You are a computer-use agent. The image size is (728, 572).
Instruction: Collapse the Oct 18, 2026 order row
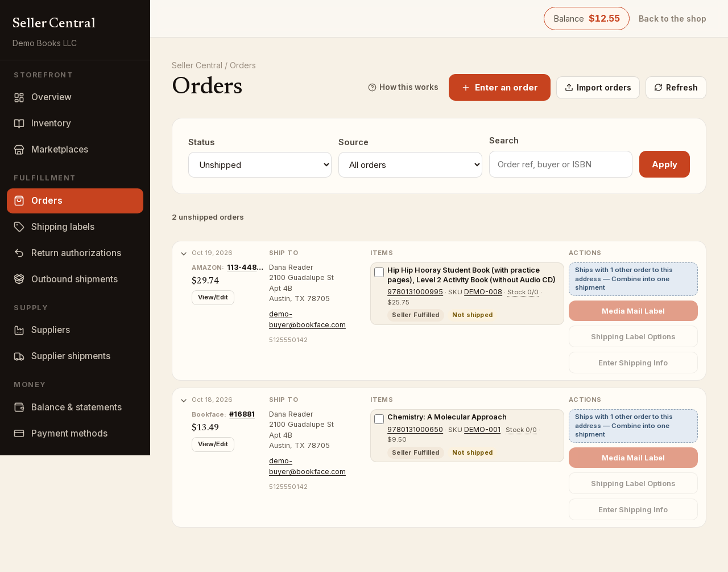[x=184, y=401]
